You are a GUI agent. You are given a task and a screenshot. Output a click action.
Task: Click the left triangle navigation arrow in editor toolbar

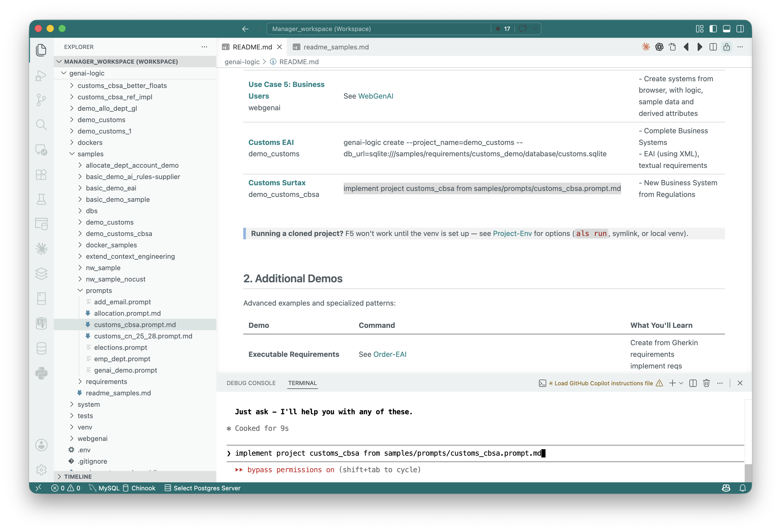coord(686,47)
